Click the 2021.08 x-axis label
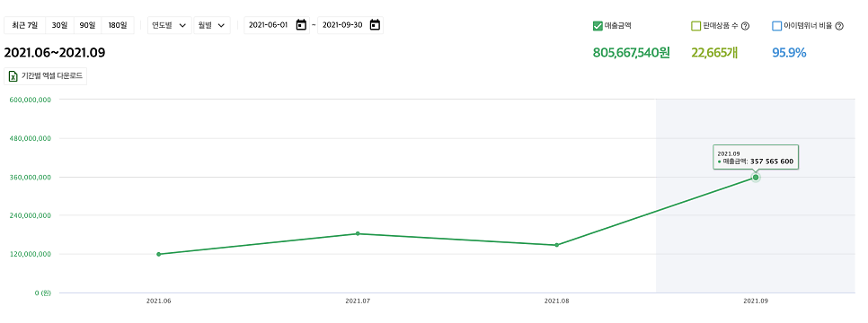This screenshot has width=868, height=323. tap(556, 301)
